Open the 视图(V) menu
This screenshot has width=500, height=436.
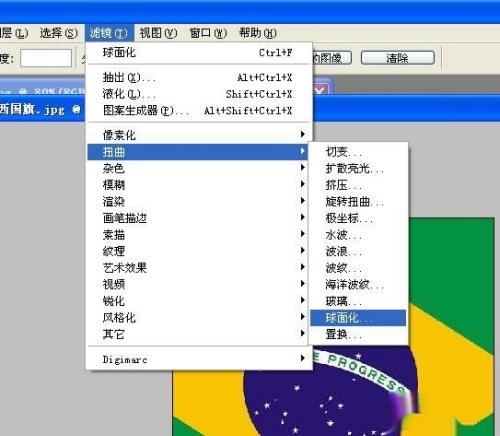click(x=158, y=33)
